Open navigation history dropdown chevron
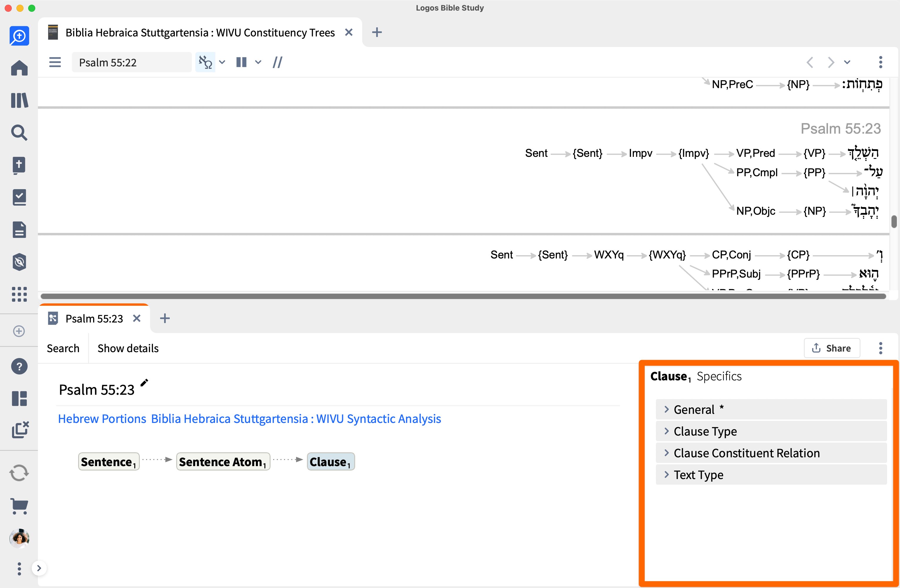This screenshot has width=900, height=588. click(x=847, y=62)
